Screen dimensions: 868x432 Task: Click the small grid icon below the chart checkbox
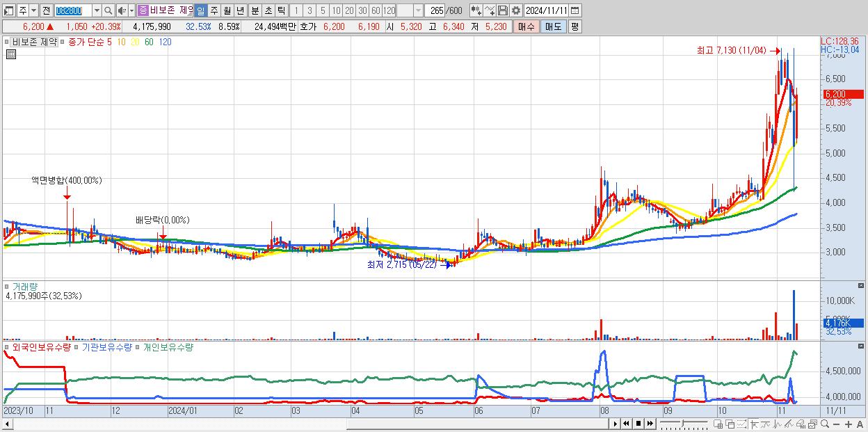click(x=11, y=54)
